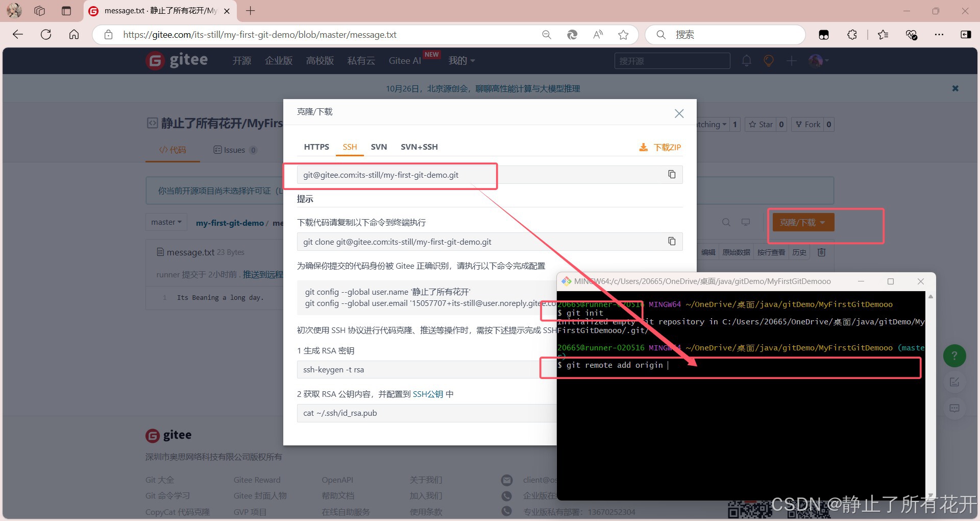Select the SVN+SSH clone tab
980x521 pixels.
419,147
